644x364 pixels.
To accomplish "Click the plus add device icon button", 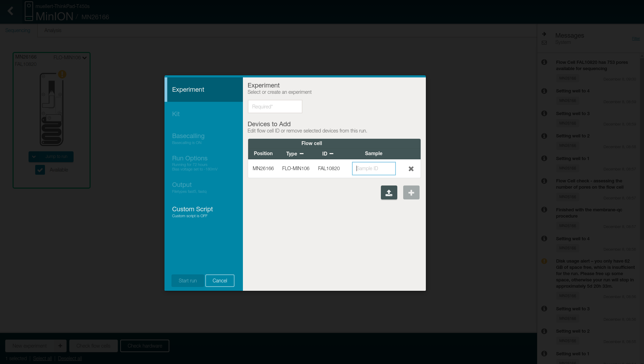I will click(x=411, y=192).
